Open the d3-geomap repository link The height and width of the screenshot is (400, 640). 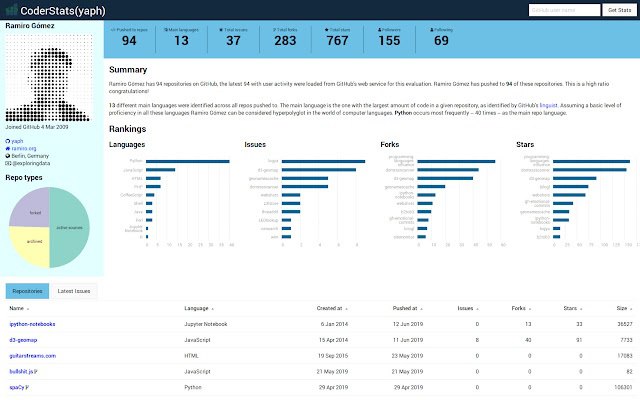tap(23, 340)
